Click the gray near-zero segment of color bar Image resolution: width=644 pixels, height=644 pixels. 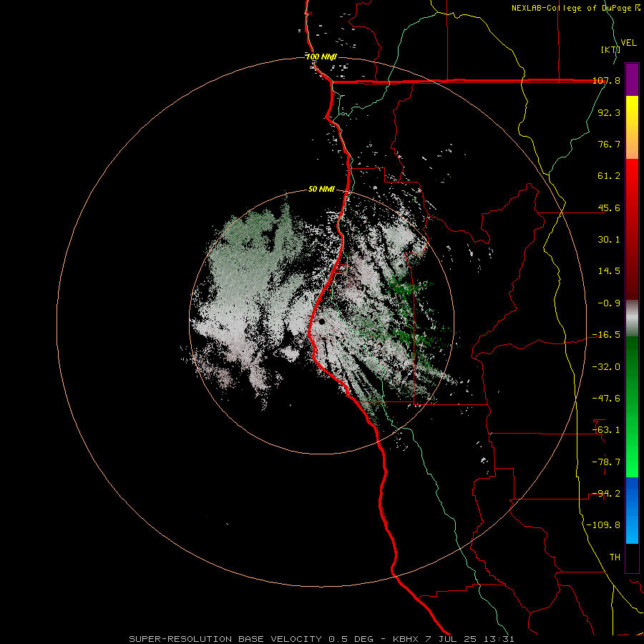click(x=632, y=318)
